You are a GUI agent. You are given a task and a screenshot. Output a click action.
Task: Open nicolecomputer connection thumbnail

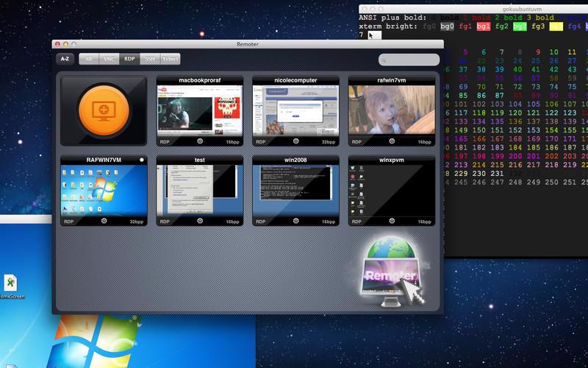296,110
